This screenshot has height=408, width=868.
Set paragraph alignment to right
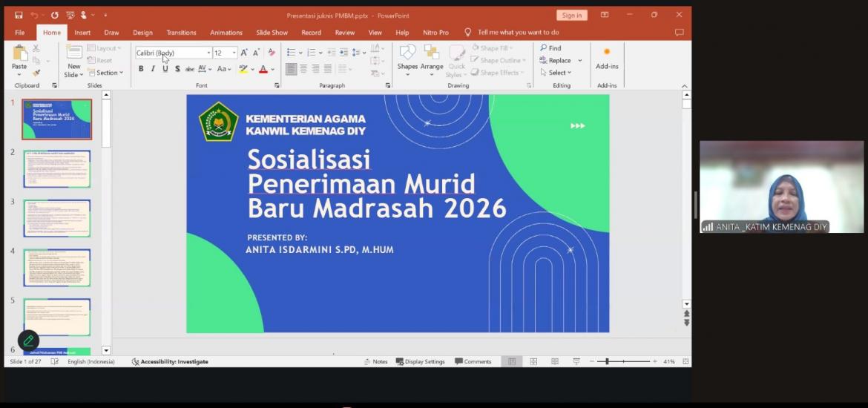coord(315,69)
